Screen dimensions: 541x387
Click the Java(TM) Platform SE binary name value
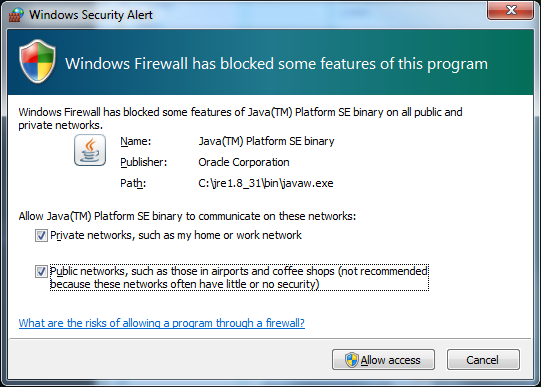(266, 141)
